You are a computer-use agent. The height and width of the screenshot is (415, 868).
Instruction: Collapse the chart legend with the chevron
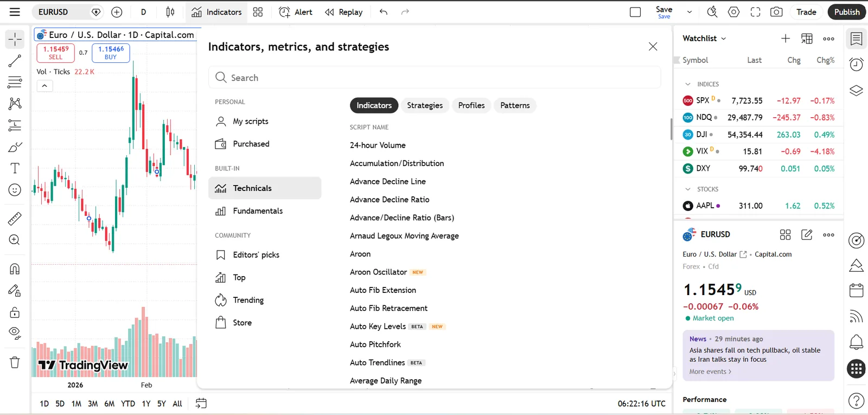click(x=44, y=86)
